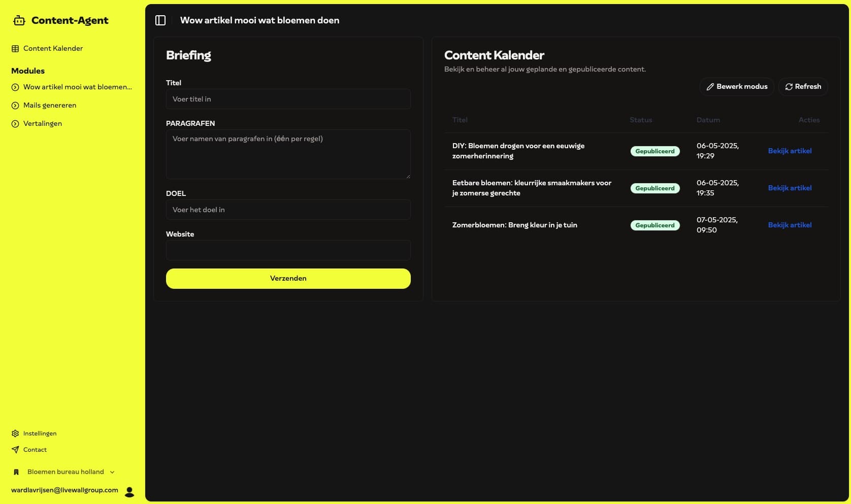Screen dimensions: 851x504
Task: View the DIY Bloemen drogen article
Action: tap(790, 151)
